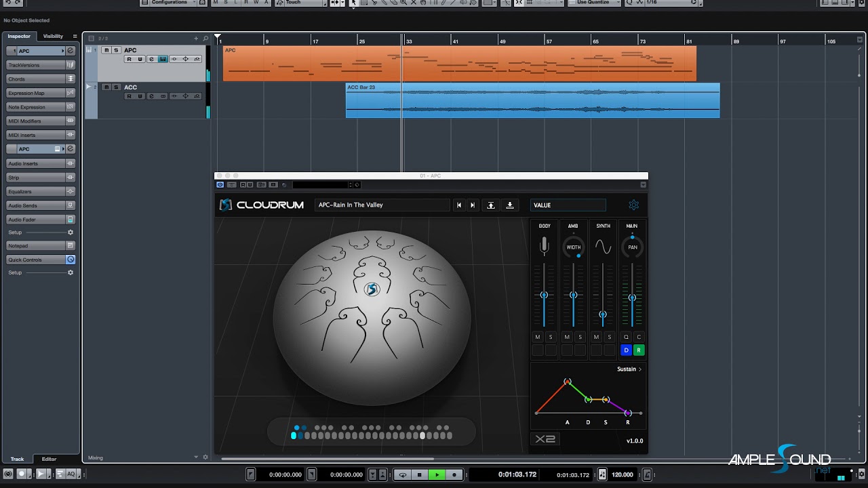The image size is (868, 488).
Task: Click the SYNTH sine wave icon
Action: [603, 247]
